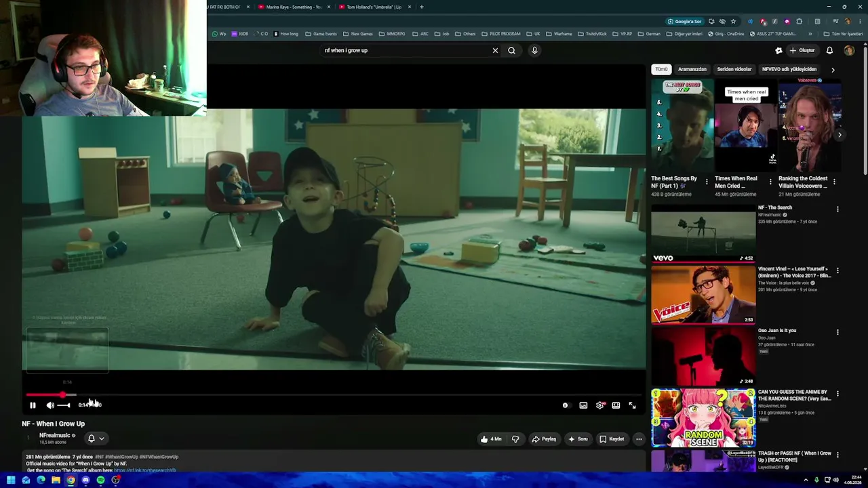
Task: Open the YouTube account avatar menu
Action: [849, 50]
